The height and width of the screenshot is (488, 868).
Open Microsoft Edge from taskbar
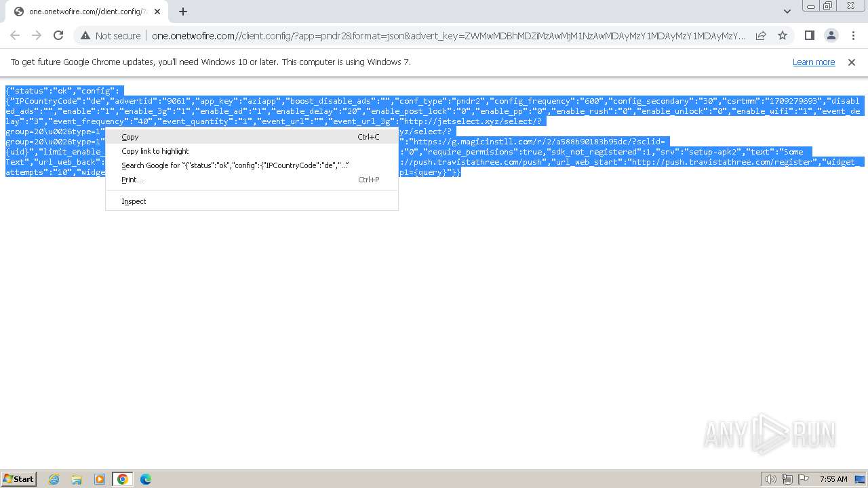pyautogui.click(x=145, y=479)
